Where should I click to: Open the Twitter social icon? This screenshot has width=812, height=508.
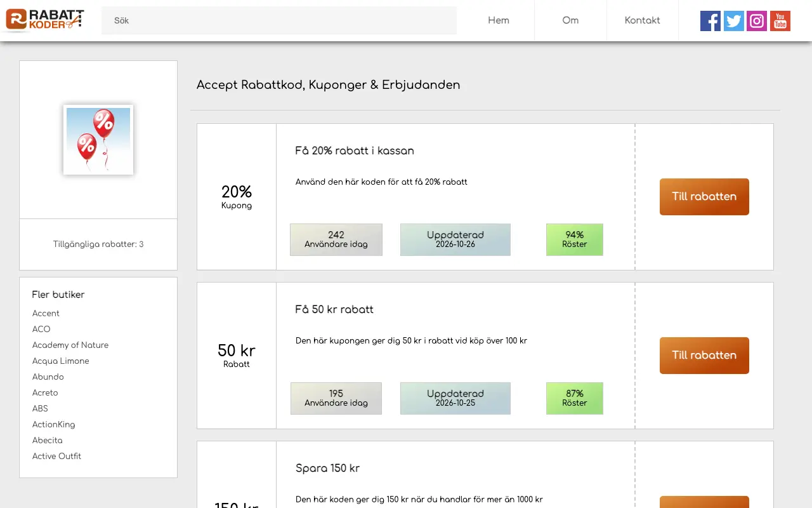pyautogui.click(x=734, y=21)
